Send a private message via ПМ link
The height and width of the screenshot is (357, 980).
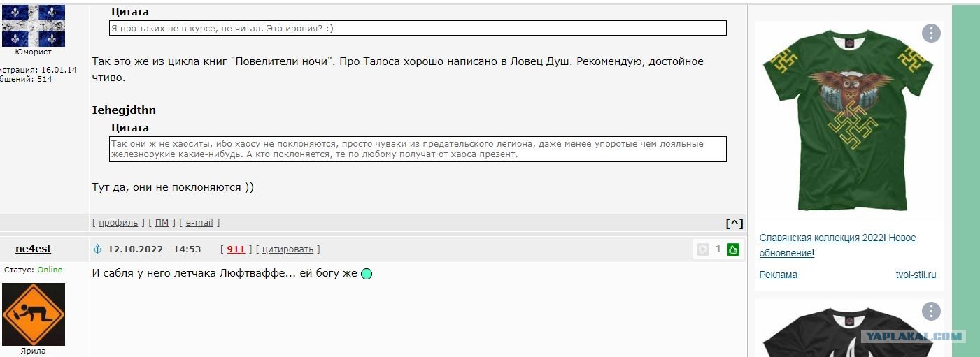click(162, 223)
